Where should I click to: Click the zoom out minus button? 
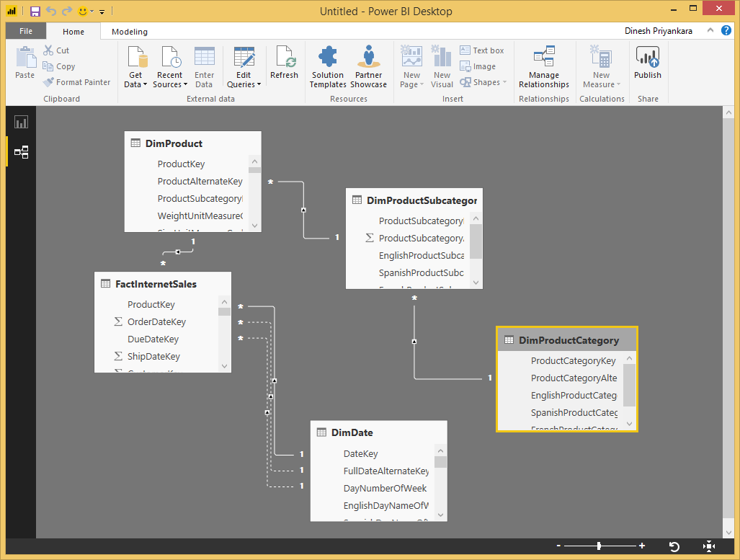[558, 546]
